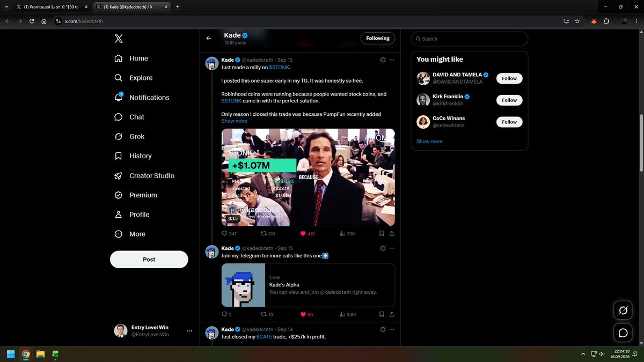The width and height of the screenshot is (644, 362).
Task: Unlike the Telegram post with 60 likes
Action: [306, 314]
